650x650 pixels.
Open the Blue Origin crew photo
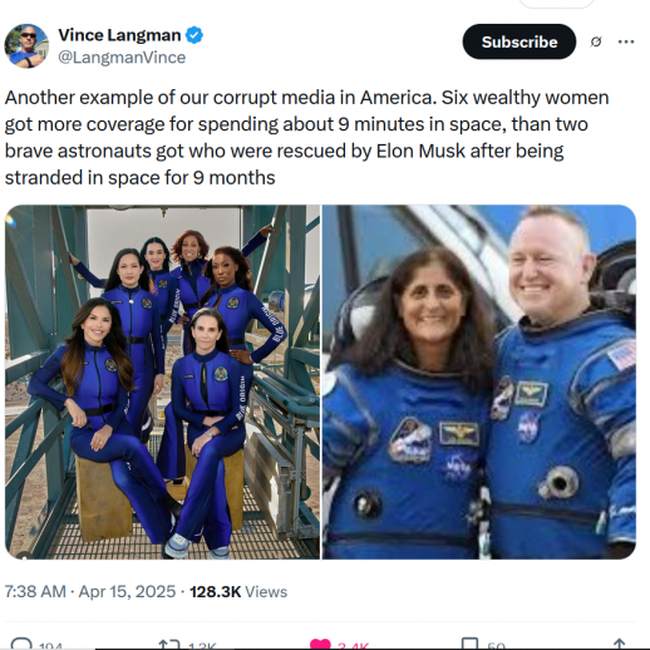pos(162,382)
